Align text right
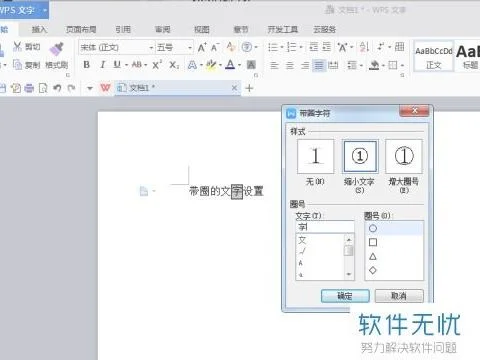480x360 pixels. 305,65
